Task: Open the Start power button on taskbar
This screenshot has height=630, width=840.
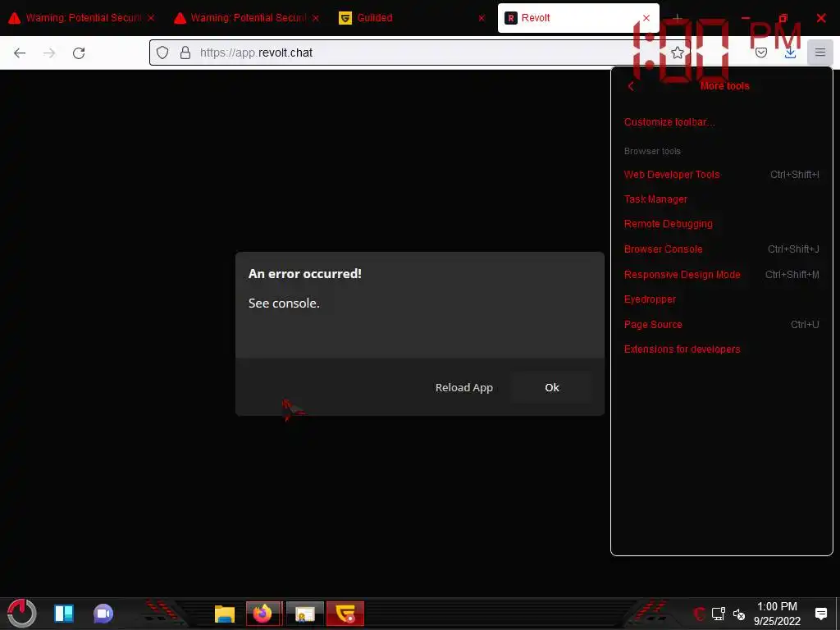Action: [x=21, y=614]
